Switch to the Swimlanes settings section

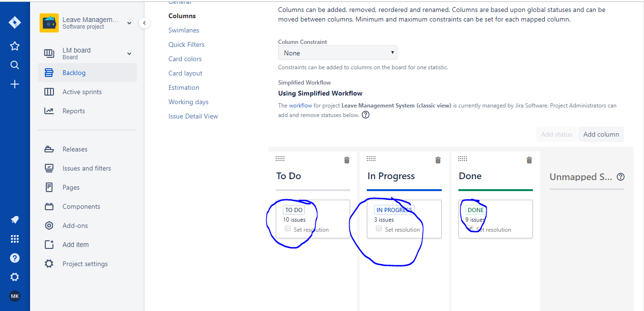tap(184, 30)
